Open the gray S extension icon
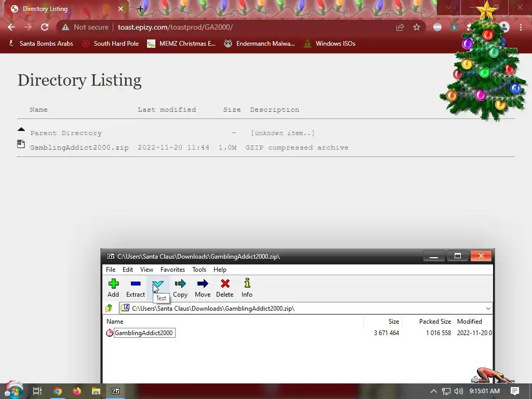Viewport: 532px width, 399px height. (454, 27)
